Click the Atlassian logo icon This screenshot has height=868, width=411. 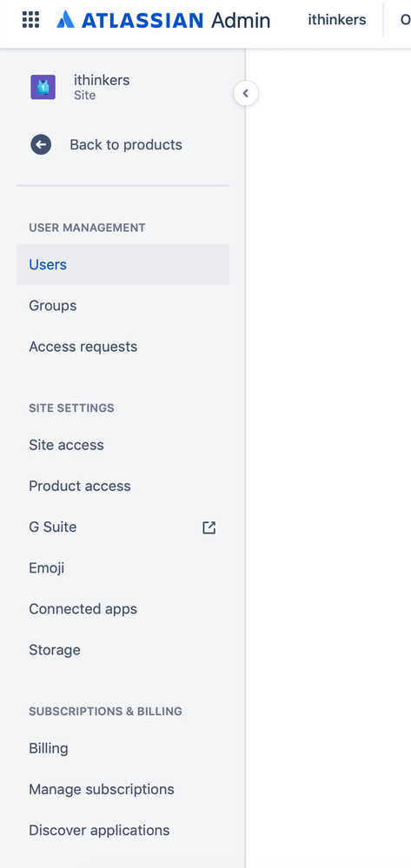[x=65, y=20]
